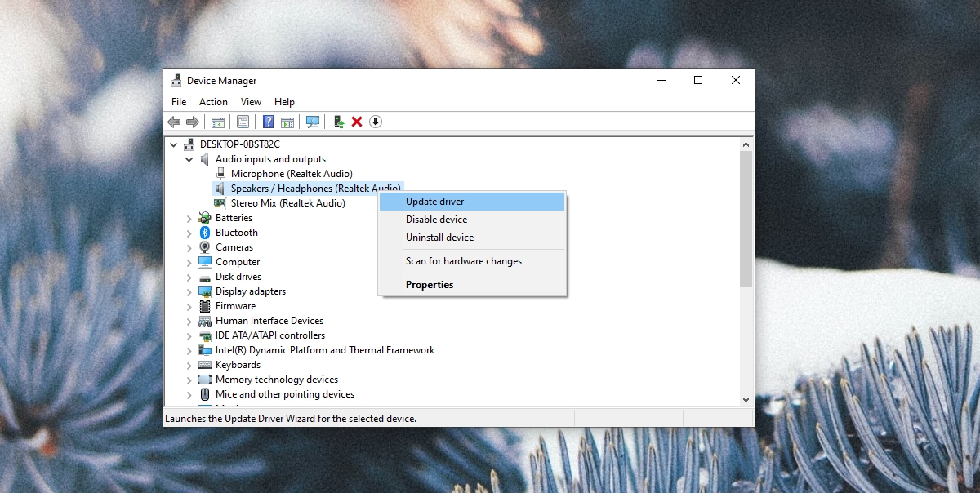
Task: Click the scrollbar down arrow
Action: click(x=746, y=399)
